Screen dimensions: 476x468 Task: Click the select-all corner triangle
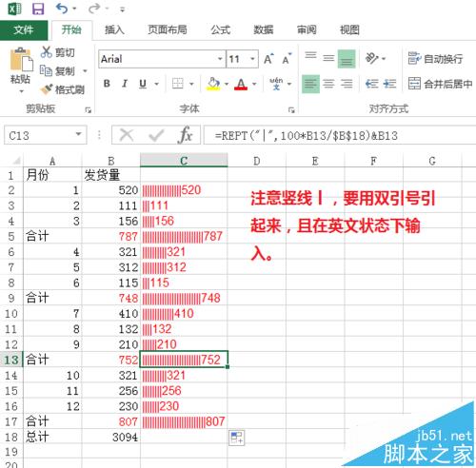click(16, 161)
